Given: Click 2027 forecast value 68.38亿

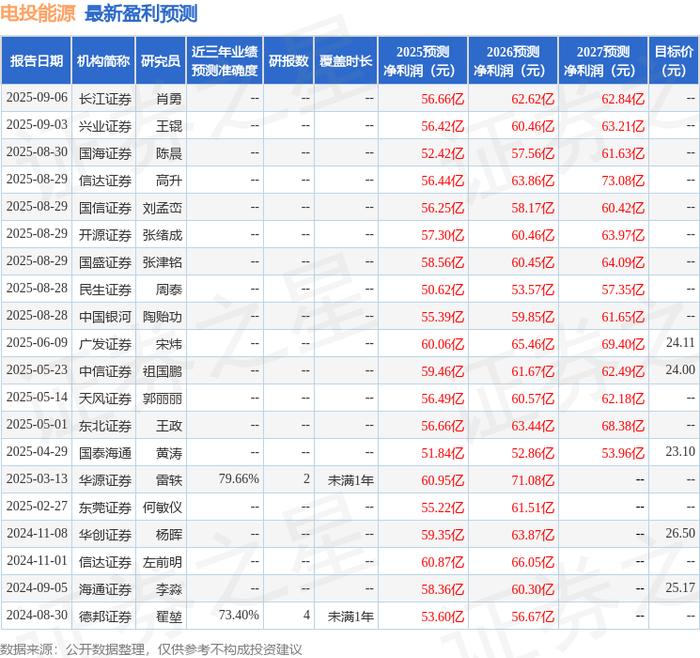Looking at the screenshot, I should tap(623, 425).
